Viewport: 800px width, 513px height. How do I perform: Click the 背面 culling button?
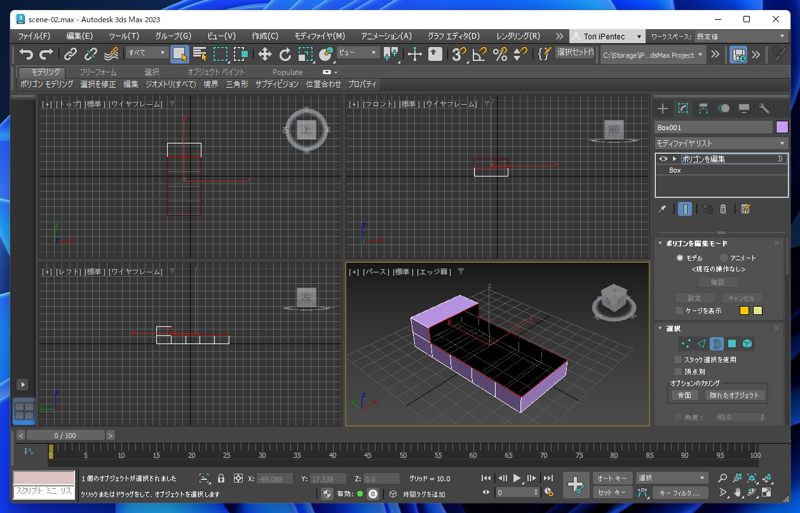[x=684, y=395]
